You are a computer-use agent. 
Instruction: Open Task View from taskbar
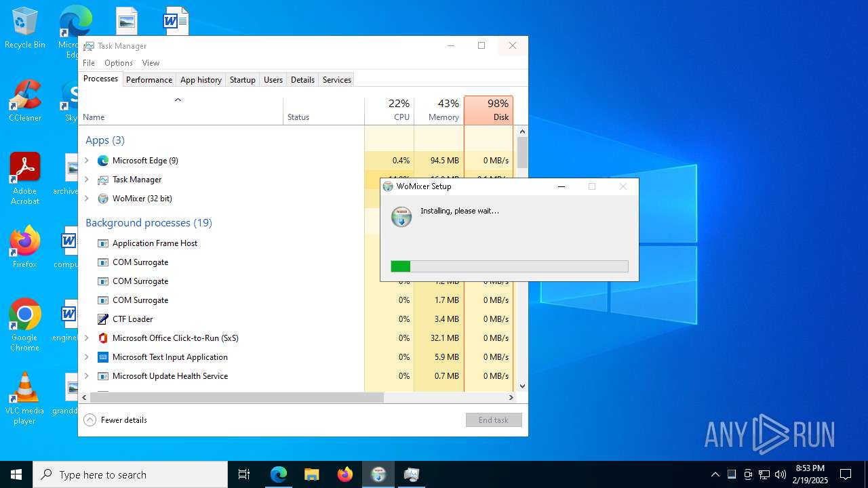244,474
